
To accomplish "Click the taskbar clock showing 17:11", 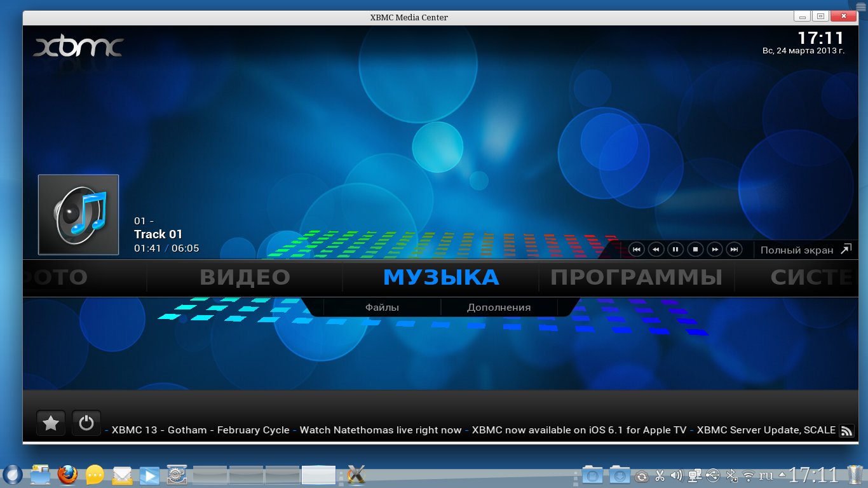I will (814, 475).
